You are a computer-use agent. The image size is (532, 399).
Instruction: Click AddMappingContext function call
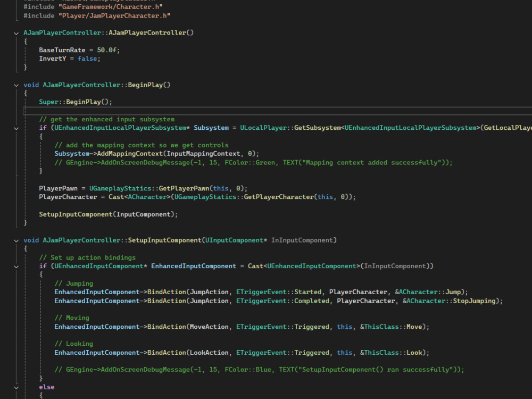130,154
